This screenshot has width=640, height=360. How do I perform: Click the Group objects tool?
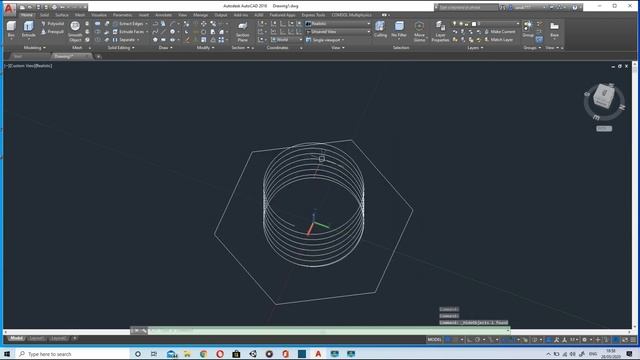pos(528,29)
